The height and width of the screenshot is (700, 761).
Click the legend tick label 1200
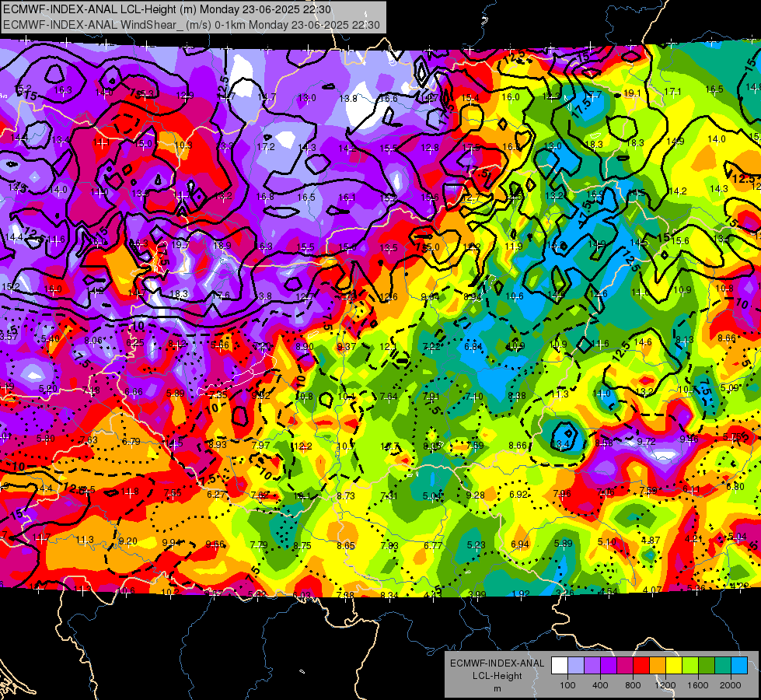[x=665, y=685]
